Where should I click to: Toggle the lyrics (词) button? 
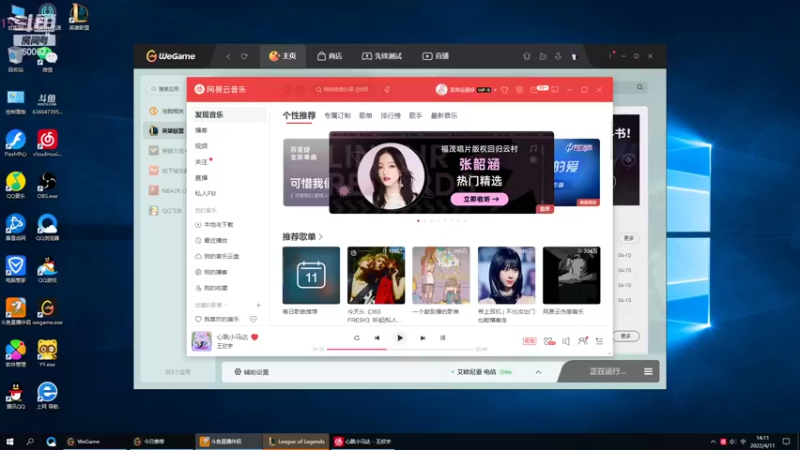(x=442, y=338)
